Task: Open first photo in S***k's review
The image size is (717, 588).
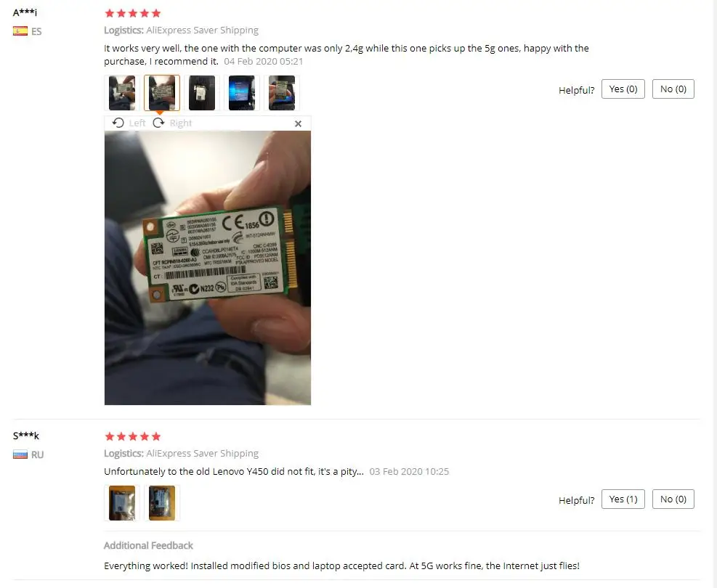Action: [x=122, y=503]
